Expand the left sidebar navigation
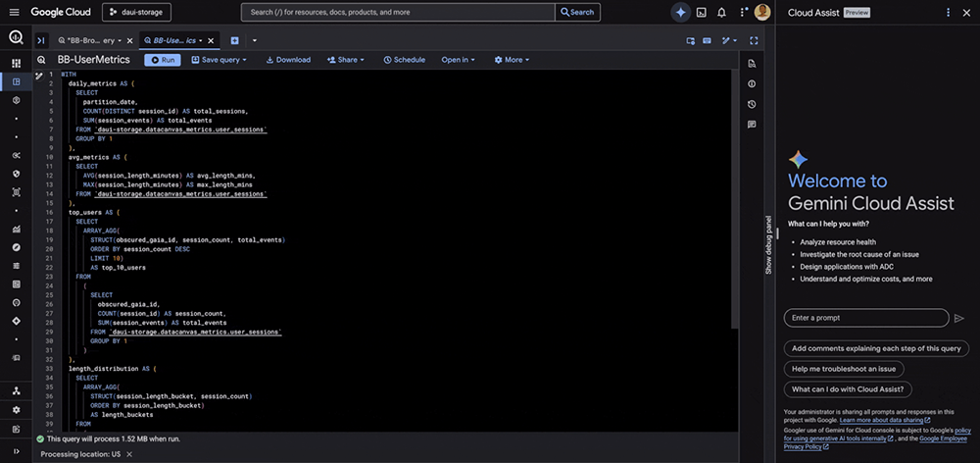The image size is (980, 463). [16, 450]
